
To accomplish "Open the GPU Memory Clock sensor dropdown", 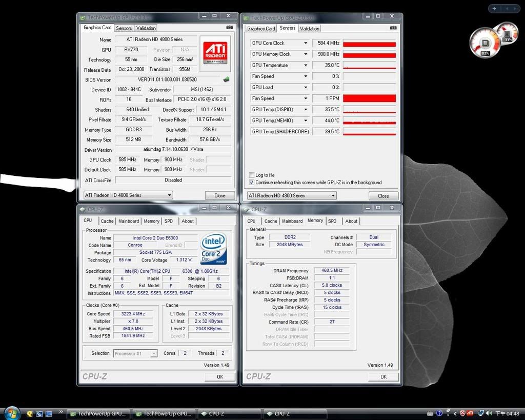I will coord(306,54).
